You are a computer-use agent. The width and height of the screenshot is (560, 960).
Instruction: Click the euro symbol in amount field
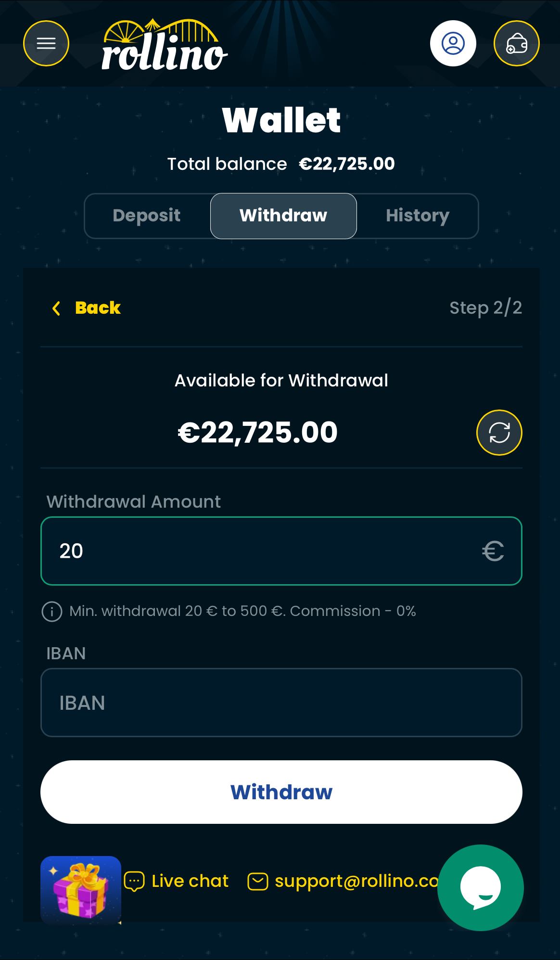(493, 551)
